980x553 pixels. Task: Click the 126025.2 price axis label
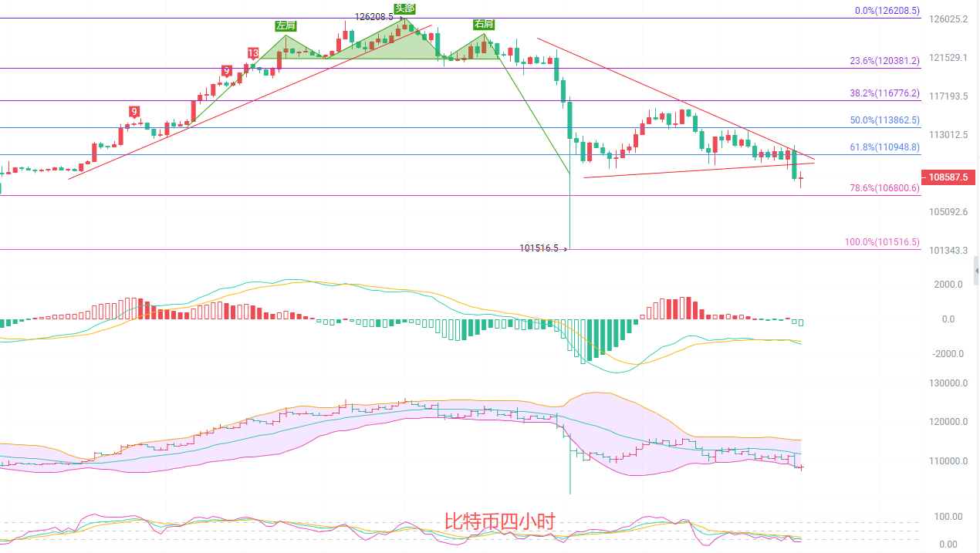pos(948,19)
